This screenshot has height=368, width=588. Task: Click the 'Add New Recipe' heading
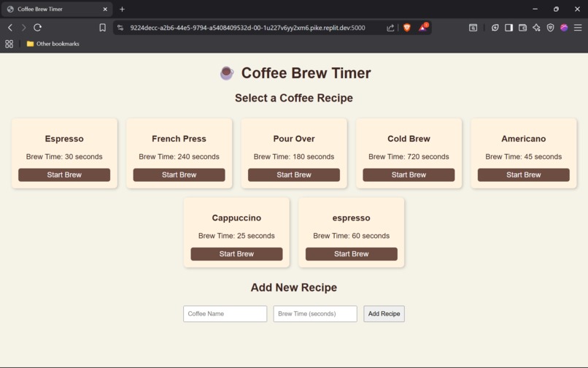294,287
